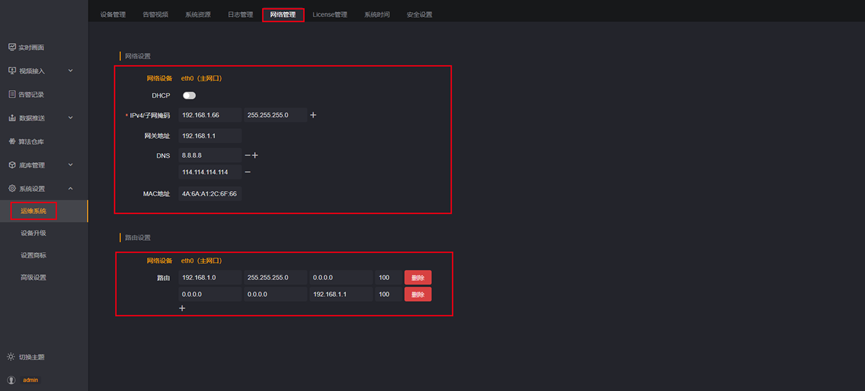The height and width of the screenshot is (391, 865).
Task: Go to the License管理 tab
Action: click(x=330, y=15)
